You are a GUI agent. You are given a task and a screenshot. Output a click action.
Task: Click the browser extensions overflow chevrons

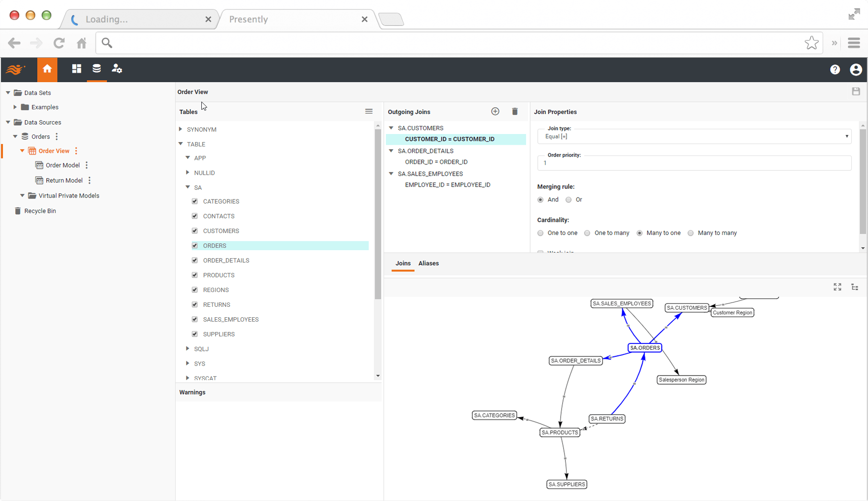pyautogui.click(x=834, y=43)
